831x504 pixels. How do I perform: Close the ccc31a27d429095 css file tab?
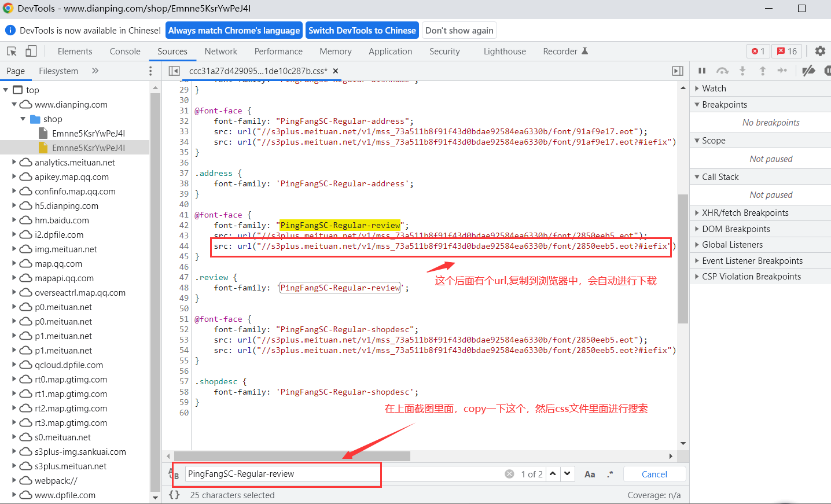(335, 71)
